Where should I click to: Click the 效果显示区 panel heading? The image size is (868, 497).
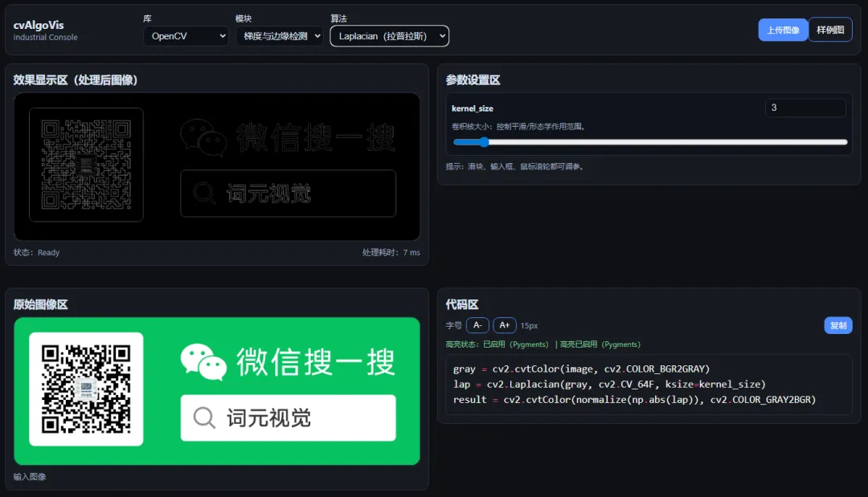76,80
